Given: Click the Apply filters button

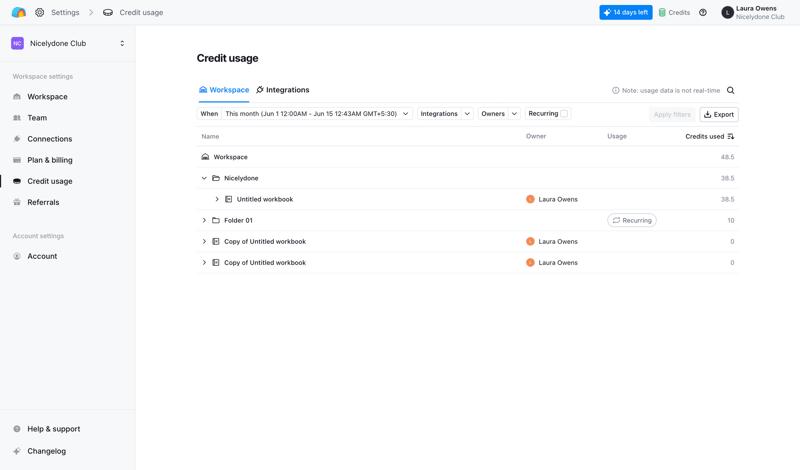Looking at the screenshot, I should 672,114.
